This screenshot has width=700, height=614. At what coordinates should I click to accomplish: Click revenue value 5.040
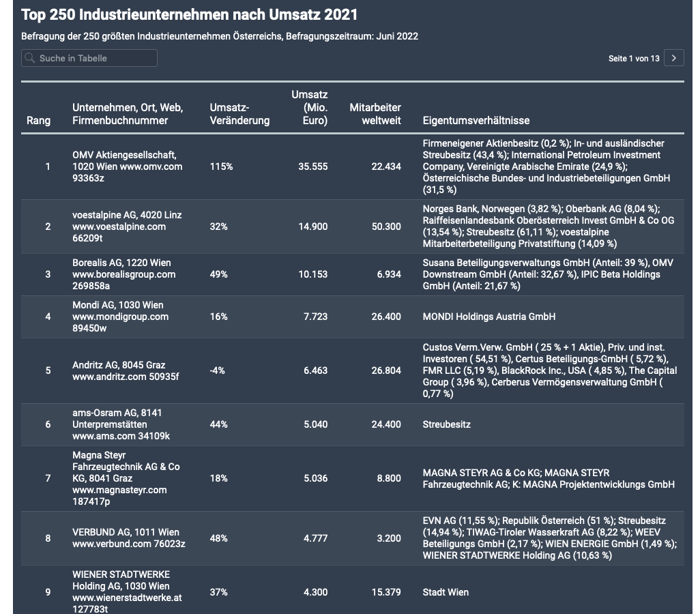coord(316,424)
